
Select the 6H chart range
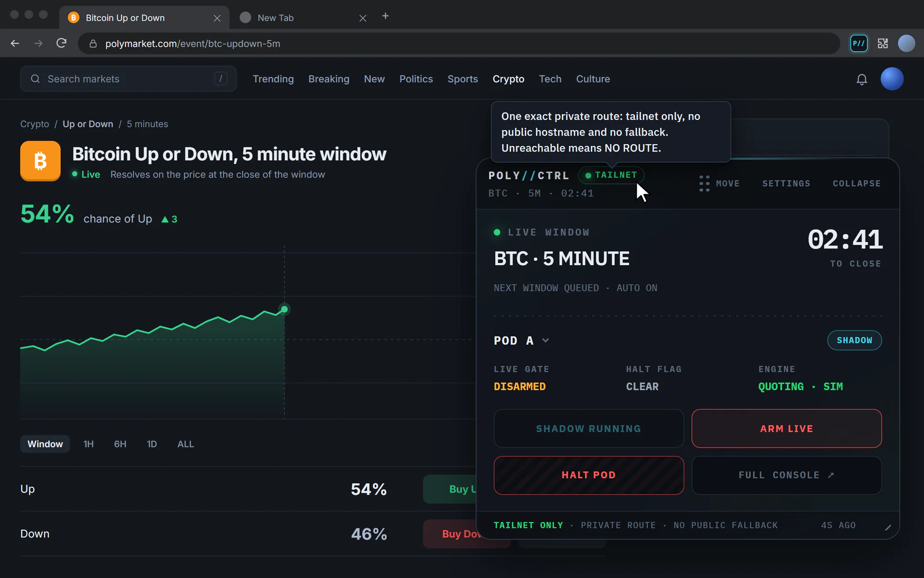[120, 444]
